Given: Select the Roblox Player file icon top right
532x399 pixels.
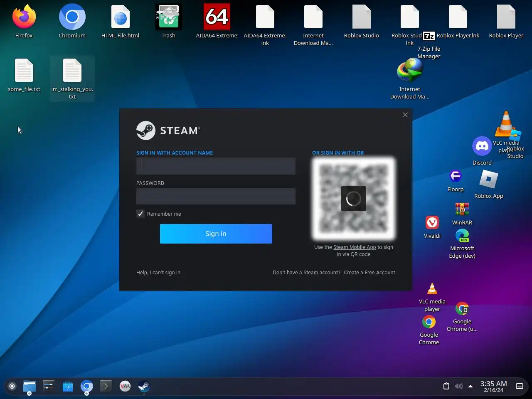Looking at the screenshot, I should [506, 17].
